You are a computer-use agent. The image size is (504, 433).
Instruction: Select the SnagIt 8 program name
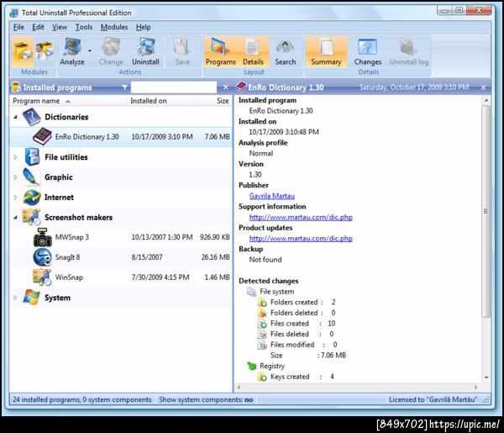[67, 257]
